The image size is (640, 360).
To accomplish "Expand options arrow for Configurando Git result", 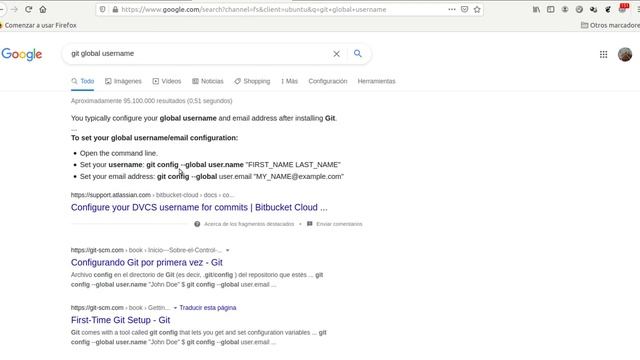I will (x=228, y=250).
